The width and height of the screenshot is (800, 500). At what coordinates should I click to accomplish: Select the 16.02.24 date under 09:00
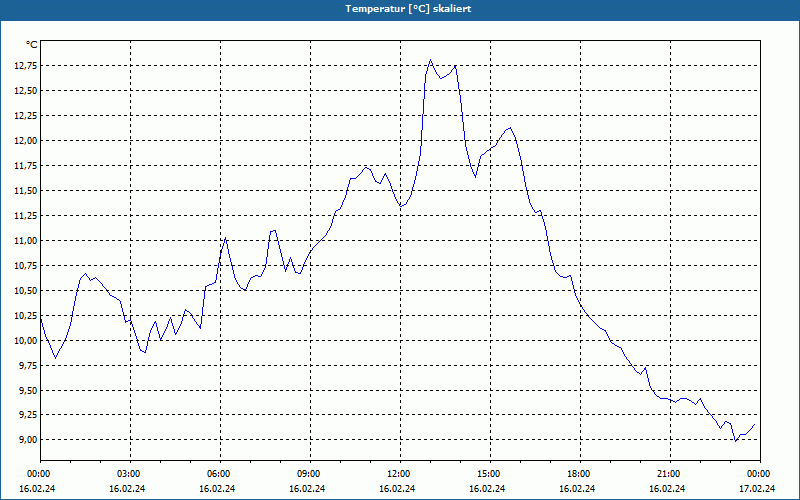pos(307,488)
